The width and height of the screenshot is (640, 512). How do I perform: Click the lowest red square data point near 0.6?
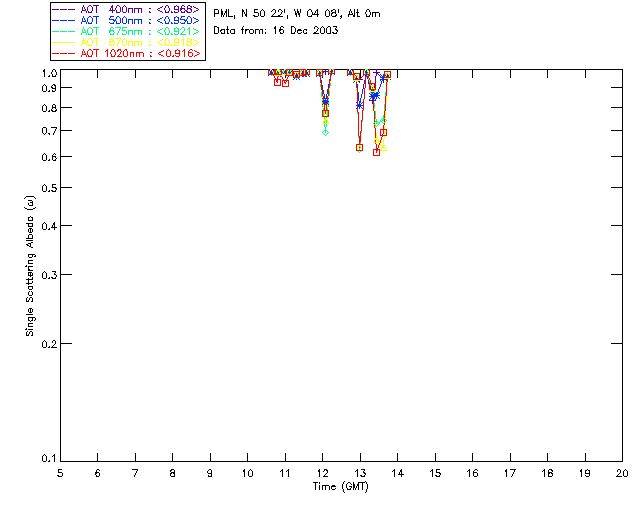(x=376, y=152)
